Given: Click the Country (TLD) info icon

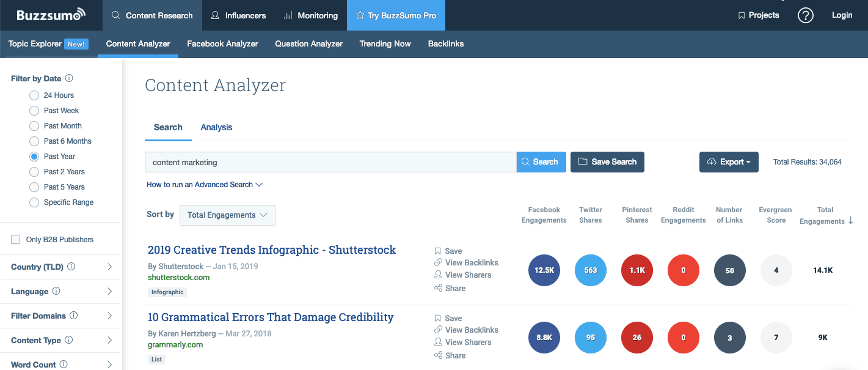Looking at the screenshot, I should coord(71,267).
